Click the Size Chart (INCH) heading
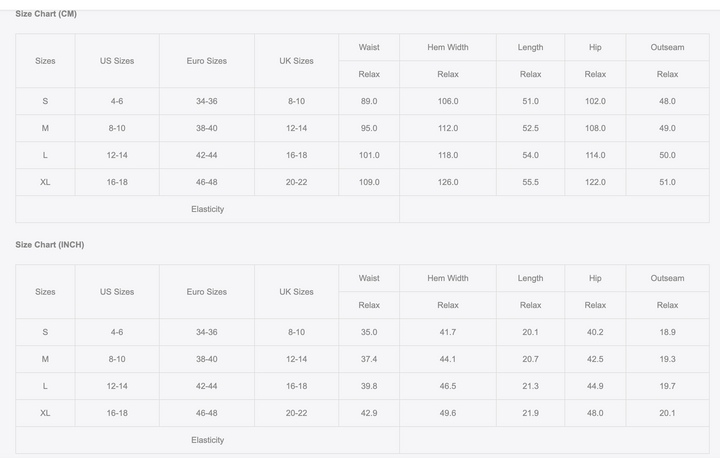 (x=50, y=245)
